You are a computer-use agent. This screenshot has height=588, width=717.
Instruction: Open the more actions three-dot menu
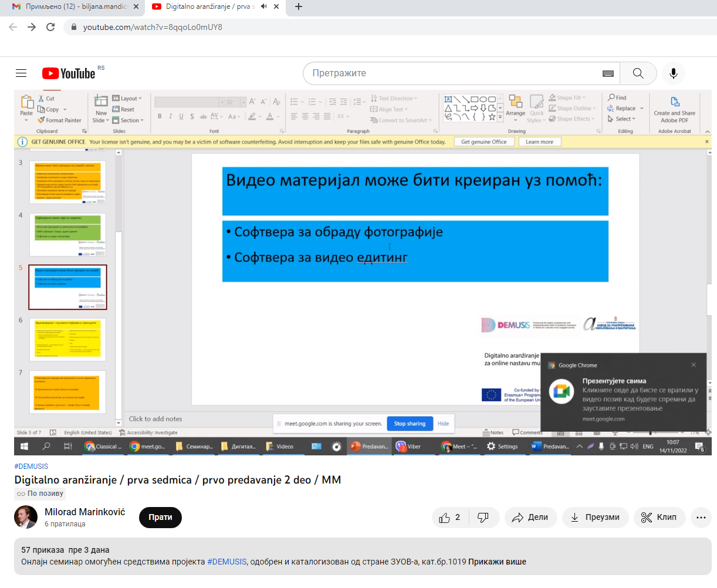[x=701, y=518]
